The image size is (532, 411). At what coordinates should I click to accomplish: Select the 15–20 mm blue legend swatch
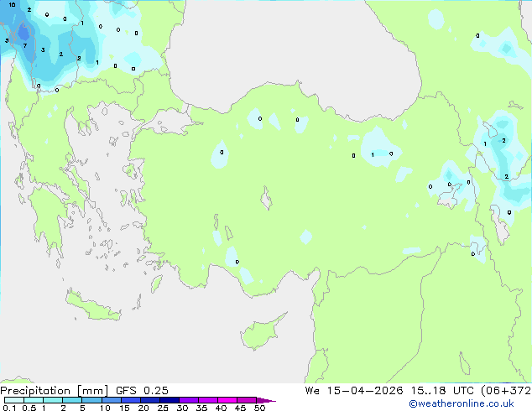coord(131,400)
